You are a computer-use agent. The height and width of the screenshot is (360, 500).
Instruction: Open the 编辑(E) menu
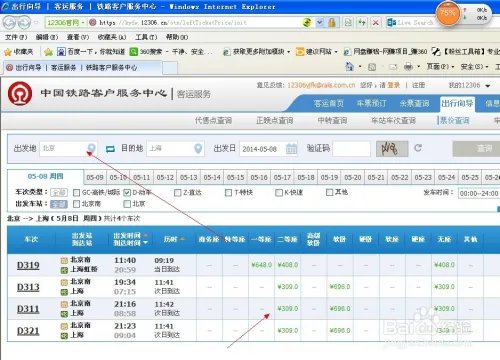[47, 37]
